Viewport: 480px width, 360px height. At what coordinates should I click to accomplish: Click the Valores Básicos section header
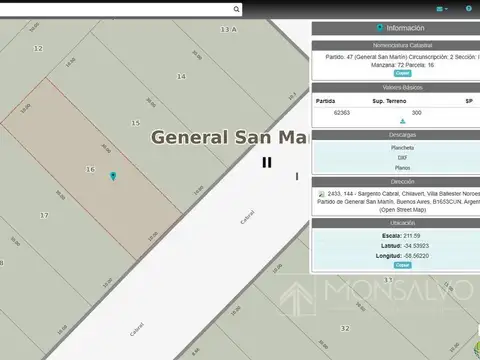396,88
